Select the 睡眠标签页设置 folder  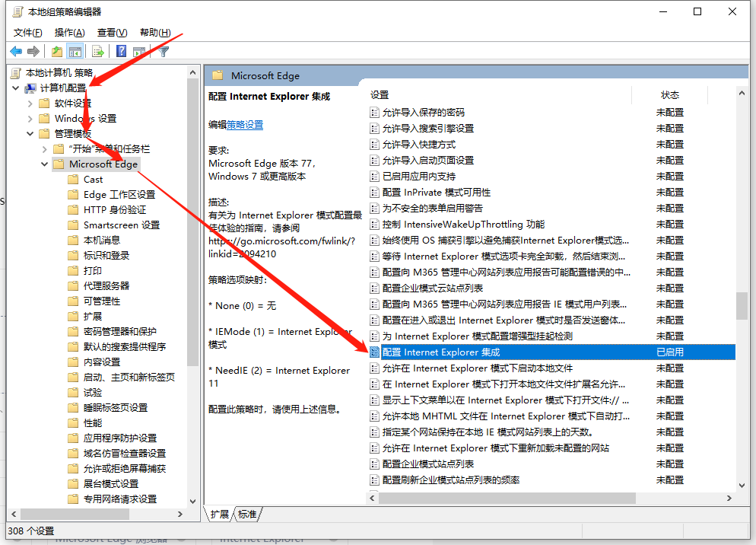click(116, 408)
